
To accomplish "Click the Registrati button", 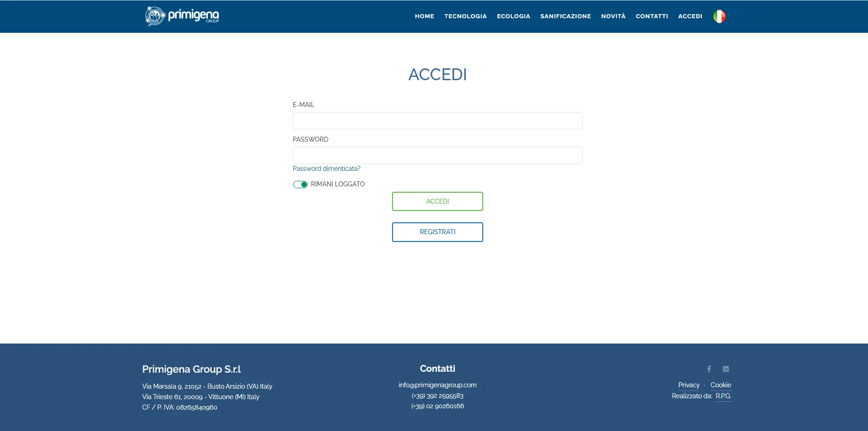I will pyautogui.click(x=438, y=232).
